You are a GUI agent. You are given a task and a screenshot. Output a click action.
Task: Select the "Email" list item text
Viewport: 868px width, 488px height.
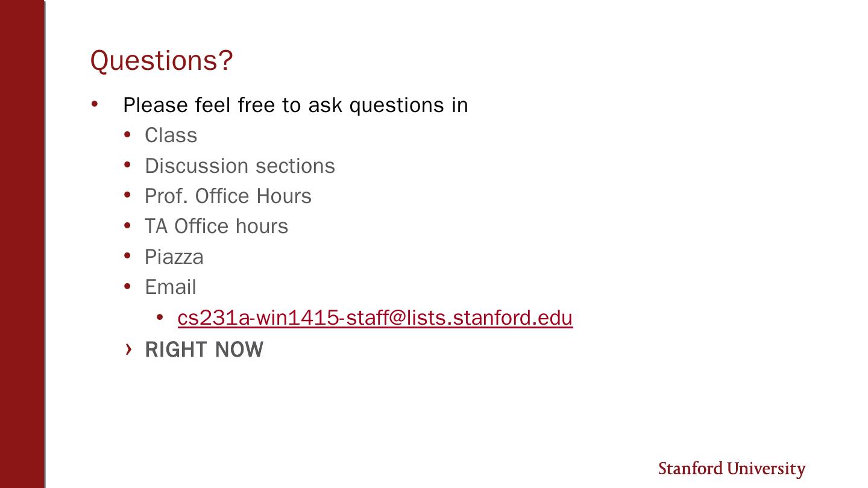click(170, 287)
